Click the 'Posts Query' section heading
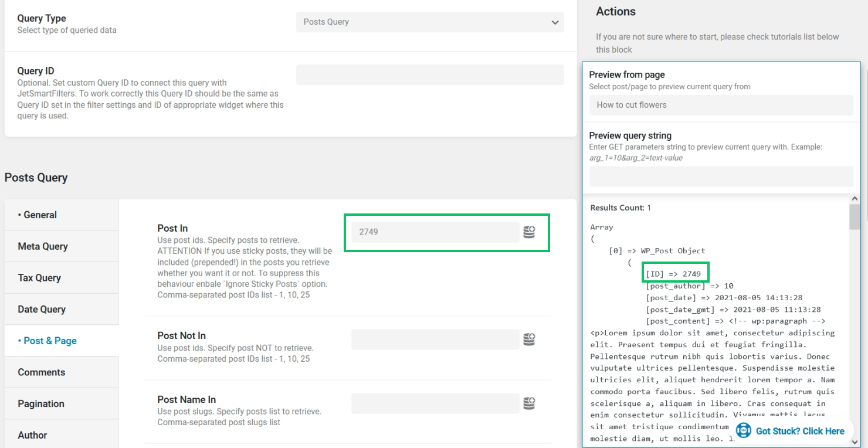Screen dimensions: 868x448 point(36,178)
